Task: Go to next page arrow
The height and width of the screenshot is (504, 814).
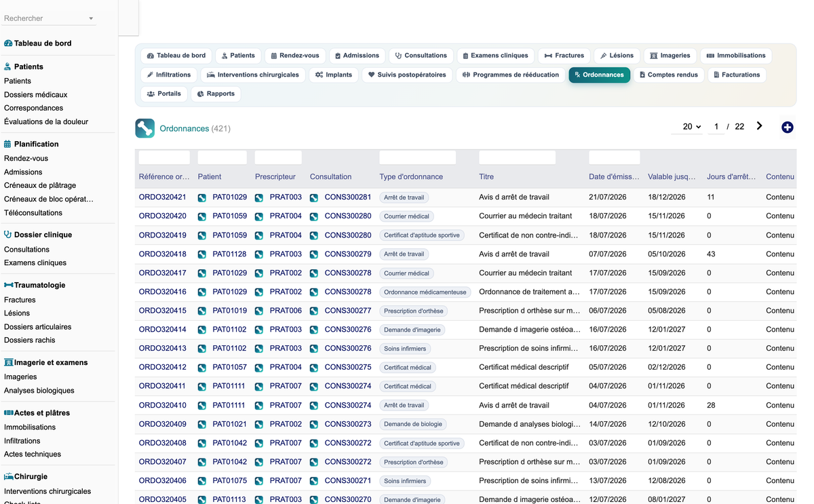Action: click(x=759, y=126)
